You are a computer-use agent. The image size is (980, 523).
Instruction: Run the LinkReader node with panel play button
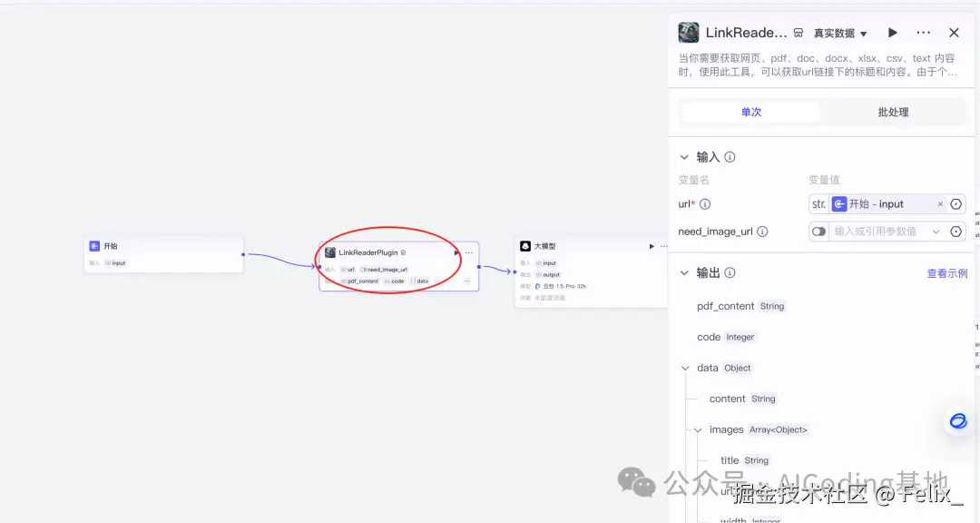893,33
